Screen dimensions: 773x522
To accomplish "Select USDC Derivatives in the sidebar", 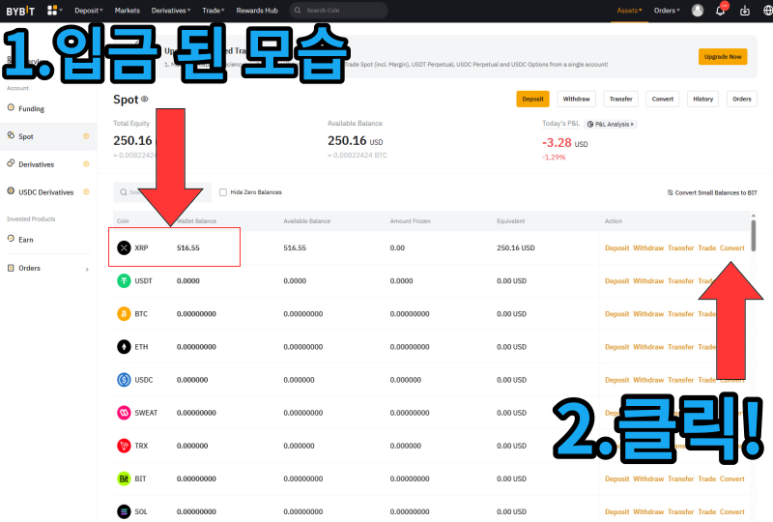I will pyautogui.click(x=48, y=192).
